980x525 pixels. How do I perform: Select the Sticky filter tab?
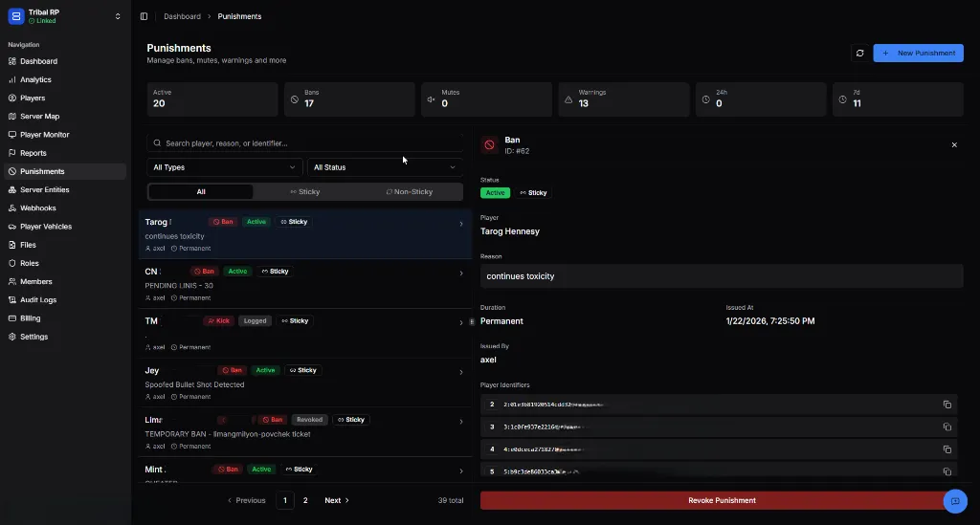tap(305, 191)
